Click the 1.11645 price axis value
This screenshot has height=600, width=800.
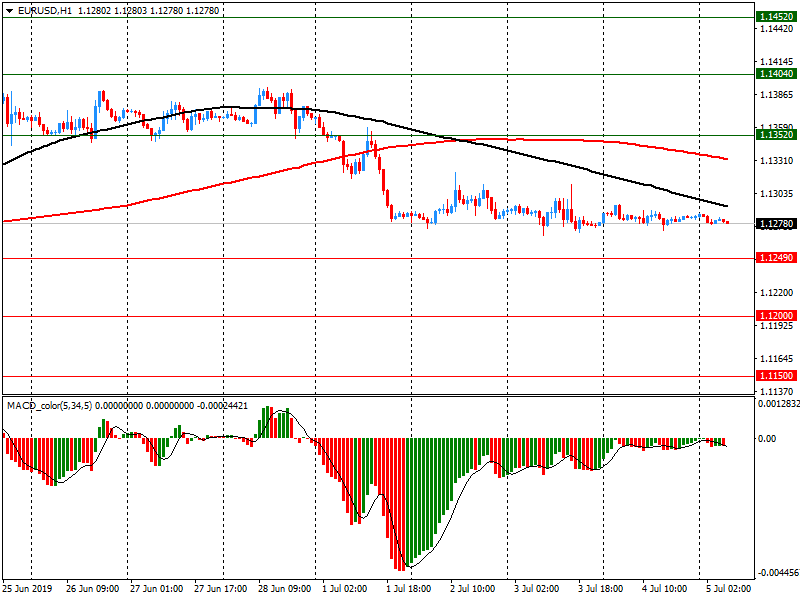point(777,359)
